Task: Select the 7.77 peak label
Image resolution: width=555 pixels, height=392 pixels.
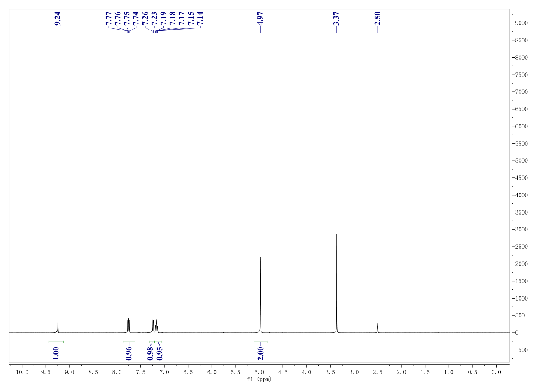Action: pyautogui.click(x=109, y=19)
